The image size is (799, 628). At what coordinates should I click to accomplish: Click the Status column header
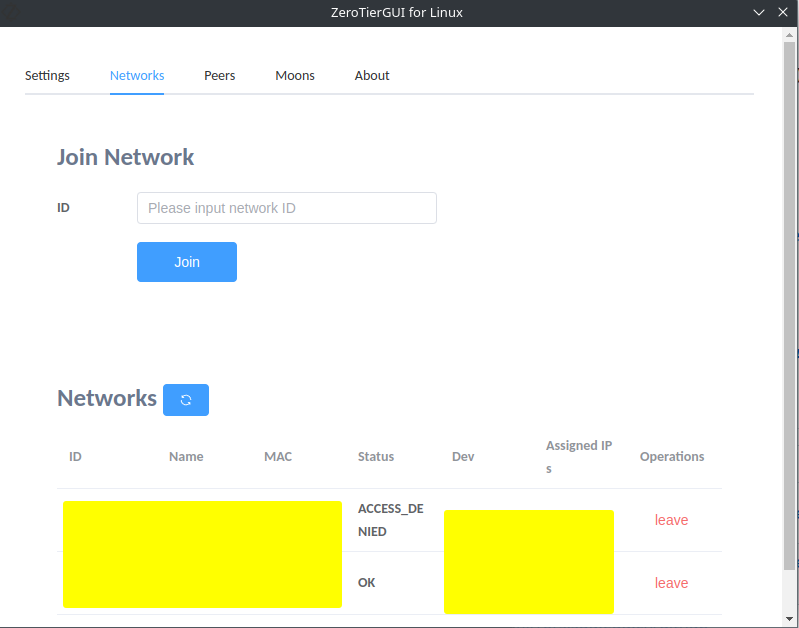(x=376, y=456)
